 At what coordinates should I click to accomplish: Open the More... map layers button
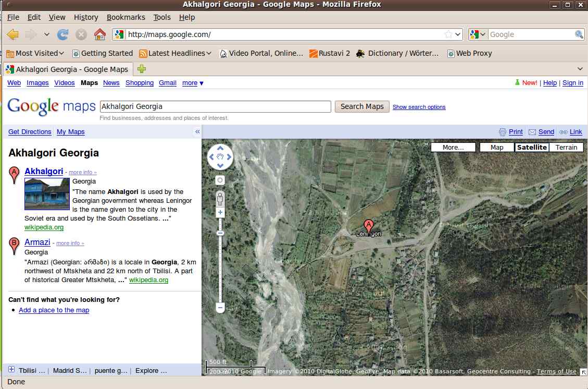(x=453, y=147)
